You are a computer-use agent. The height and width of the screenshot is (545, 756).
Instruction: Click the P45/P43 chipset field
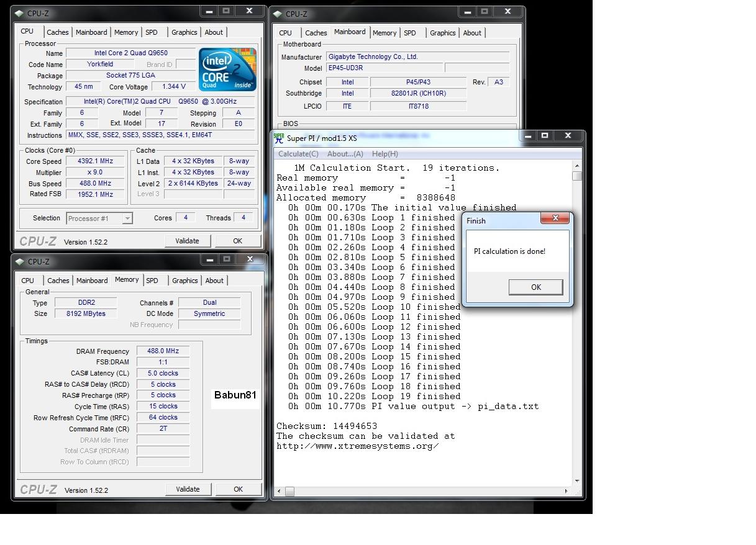tap(418, 82)
